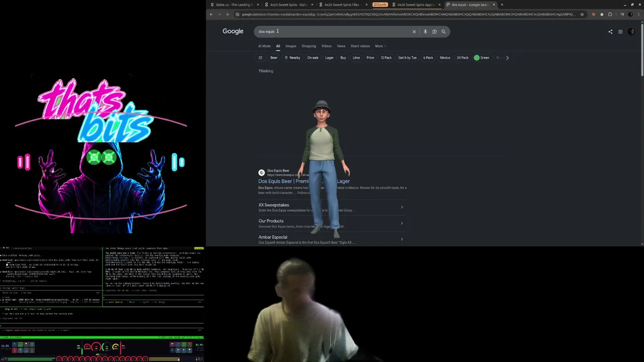Apply the Nearby filter chip
The image size is (644, 362).
click(x=292, y=58)
